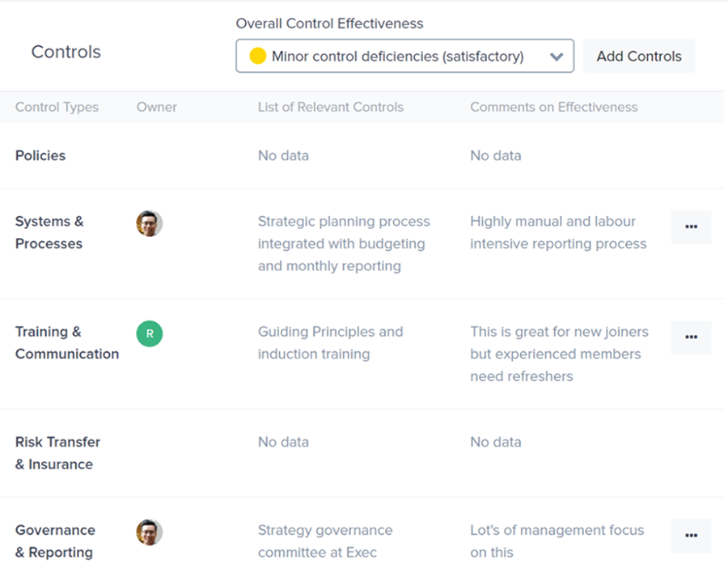The height and width of the screenshot is (581, 728).
Task: Click the Owner column header
Action: tap(157, 107)
